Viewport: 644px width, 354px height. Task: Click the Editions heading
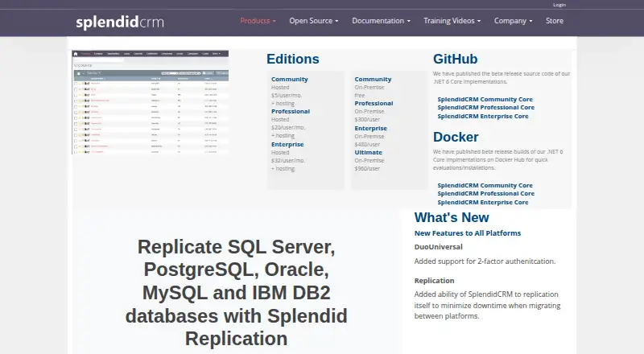point(293,60)
